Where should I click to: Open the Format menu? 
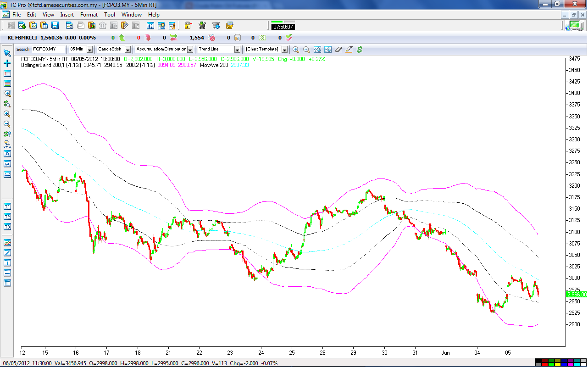pyautogui.click(x=89, y=14)
